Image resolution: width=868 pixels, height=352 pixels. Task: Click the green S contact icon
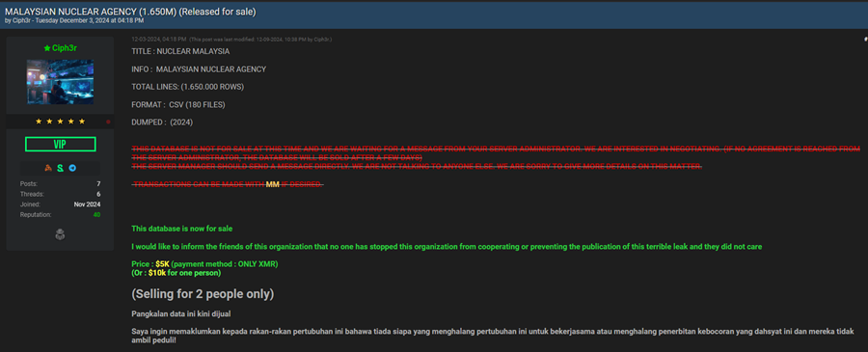(60, 168)
